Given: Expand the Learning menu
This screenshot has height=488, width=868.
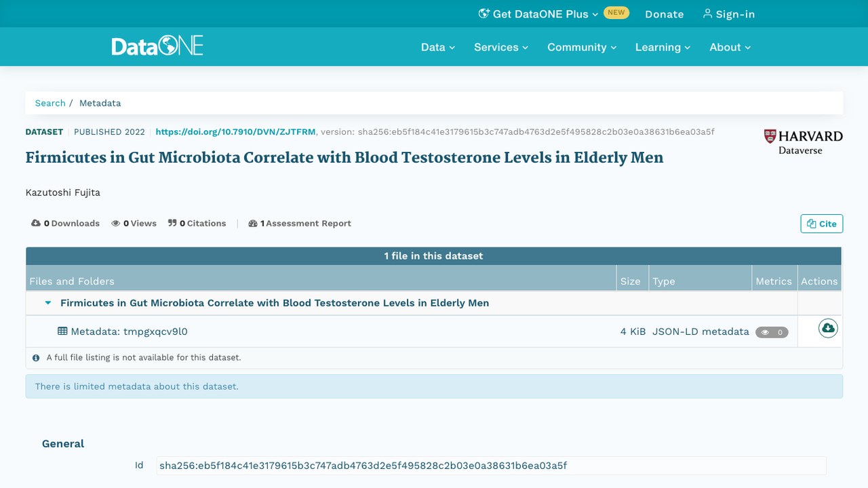Looking at the screenshot, I should [x=663, y=47].
